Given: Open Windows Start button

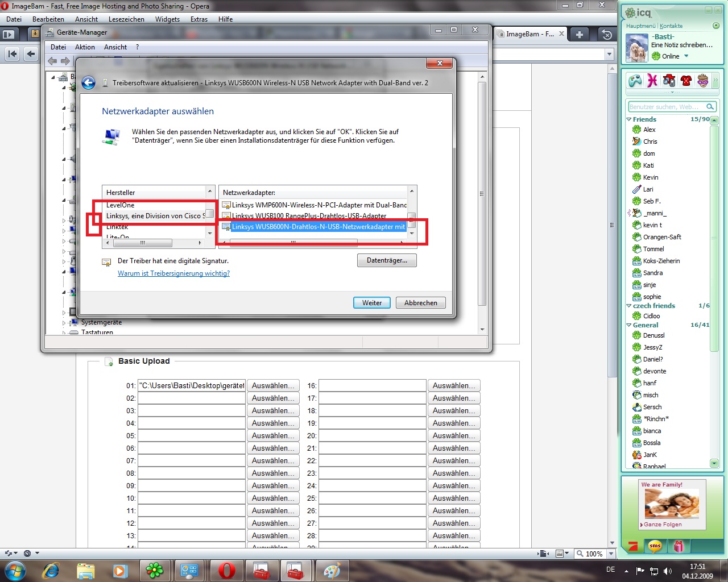Looking at the screenshot, I should click(x=15, y=571).
